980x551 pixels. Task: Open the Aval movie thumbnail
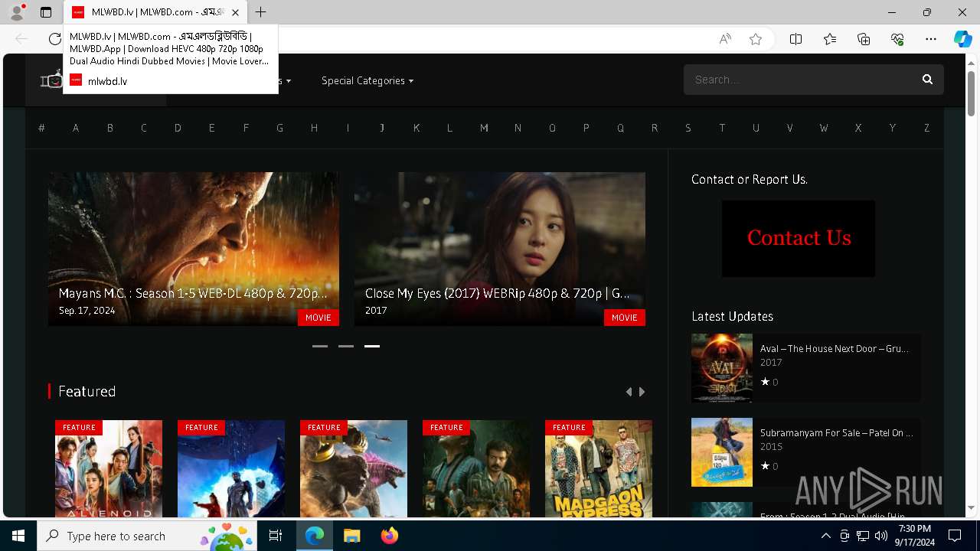(722, 368)
